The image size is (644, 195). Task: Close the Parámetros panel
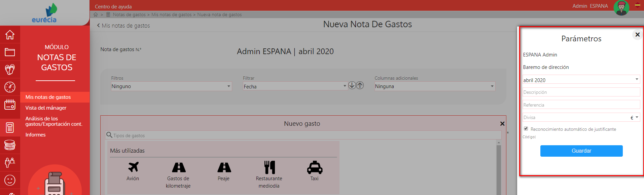point(637,35)
